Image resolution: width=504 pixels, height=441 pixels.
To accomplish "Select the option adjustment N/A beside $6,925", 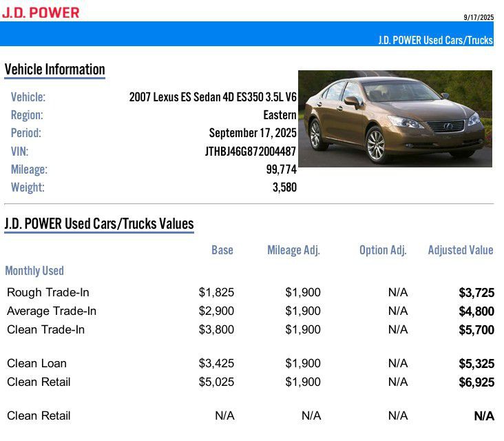I will point(398,382).
